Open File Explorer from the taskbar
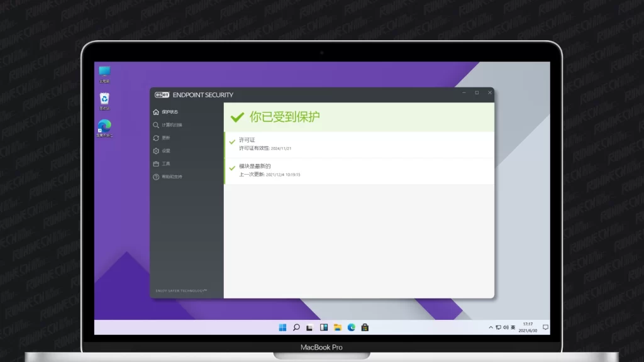 coord(338,327)
